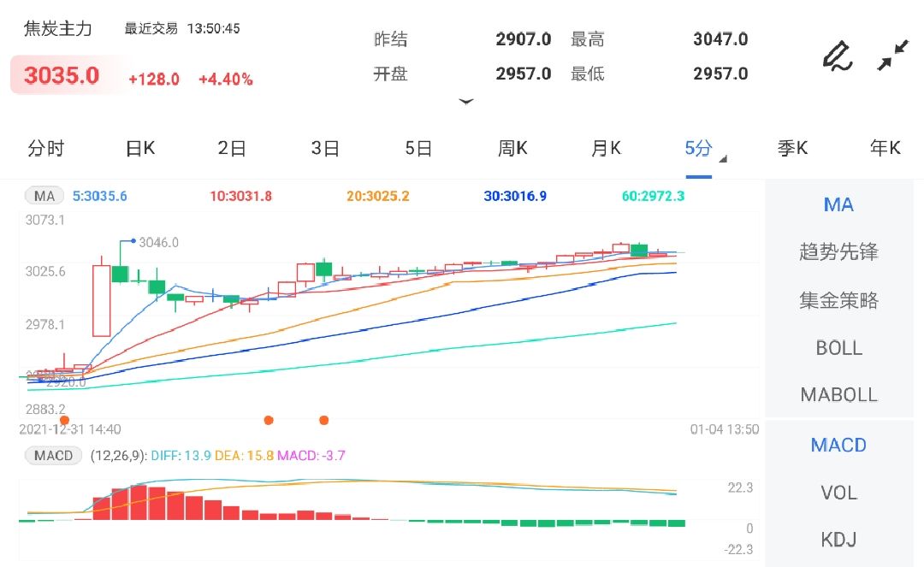Select the 3日 chart tab

[325, 148]
